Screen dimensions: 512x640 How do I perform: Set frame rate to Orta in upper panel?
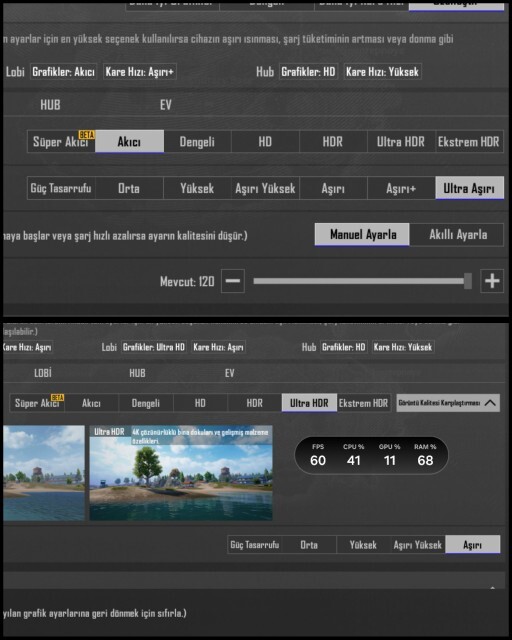pyautogui.click(x=129, y=188)
